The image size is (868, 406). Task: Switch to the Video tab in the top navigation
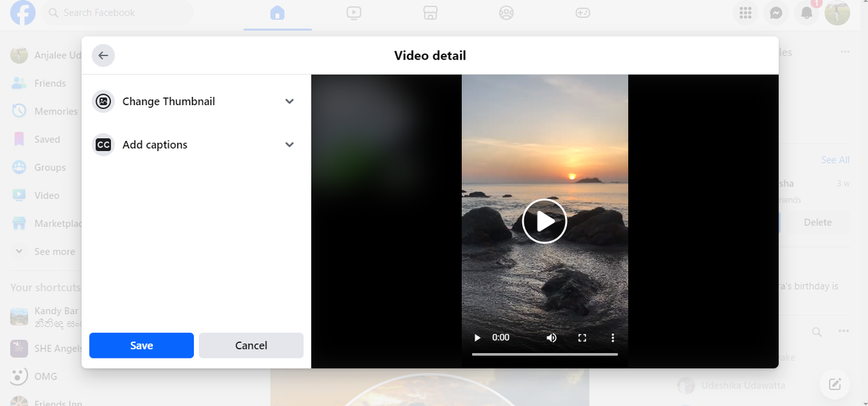pyautogui.click(x=353, y=13)
